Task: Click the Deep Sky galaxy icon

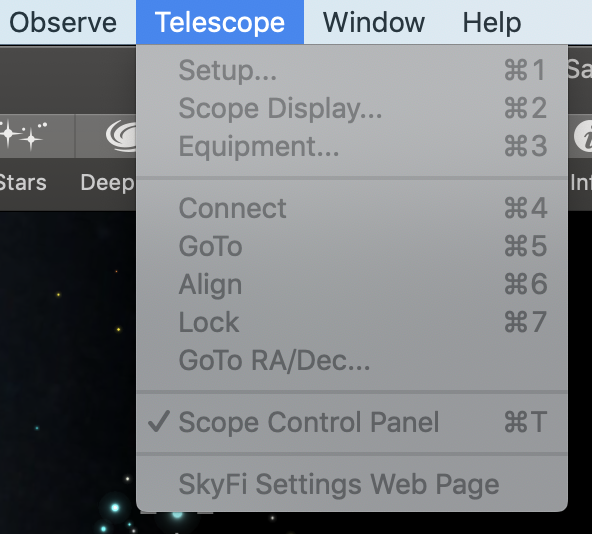Action: (121, 136)
